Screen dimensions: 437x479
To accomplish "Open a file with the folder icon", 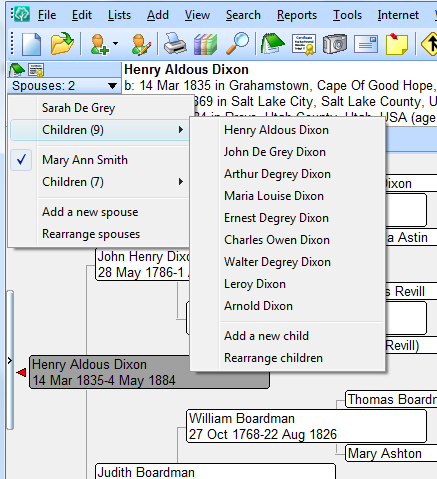I will tap(62, 43).
